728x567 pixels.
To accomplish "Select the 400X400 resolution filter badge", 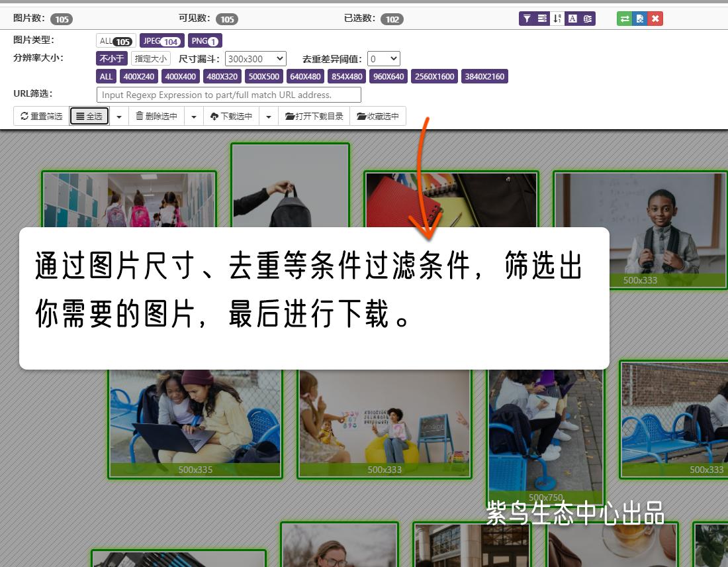I will [180, 76].
